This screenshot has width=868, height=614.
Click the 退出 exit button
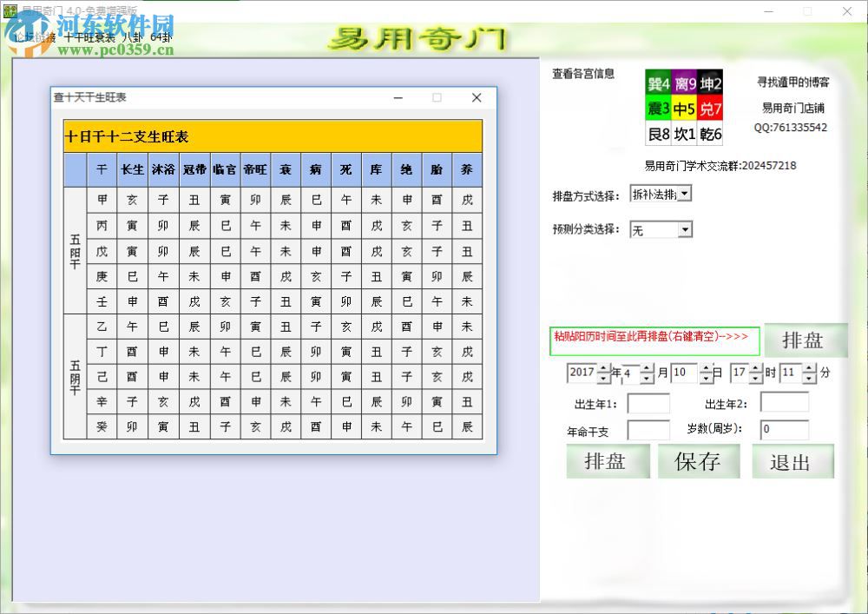click(x=792, y=461)
